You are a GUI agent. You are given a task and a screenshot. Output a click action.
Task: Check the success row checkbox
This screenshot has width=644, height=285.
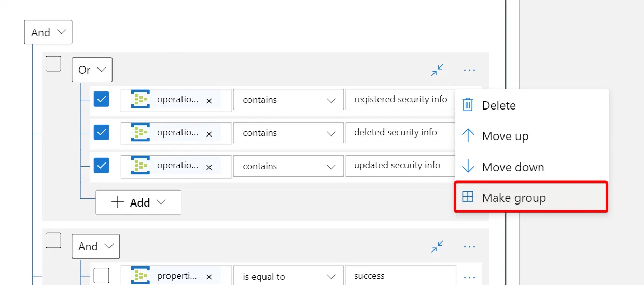click(102, 276)
